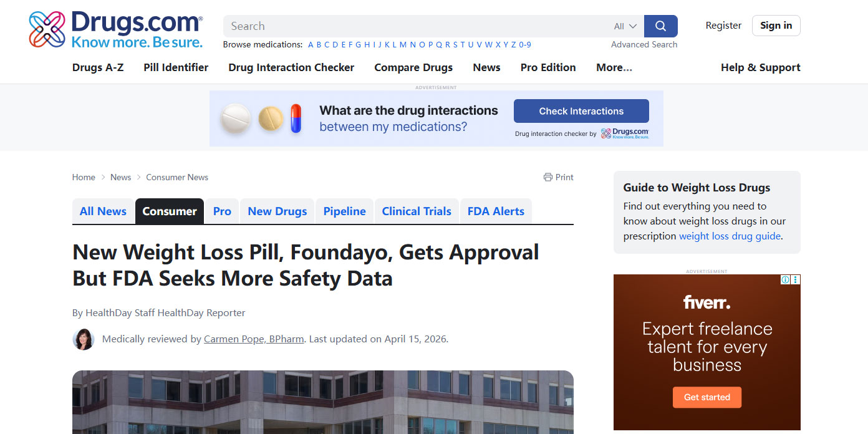Viewport: 868px width, 434px height.
Task: Click the printer Print icon
Action: [548, 177]
